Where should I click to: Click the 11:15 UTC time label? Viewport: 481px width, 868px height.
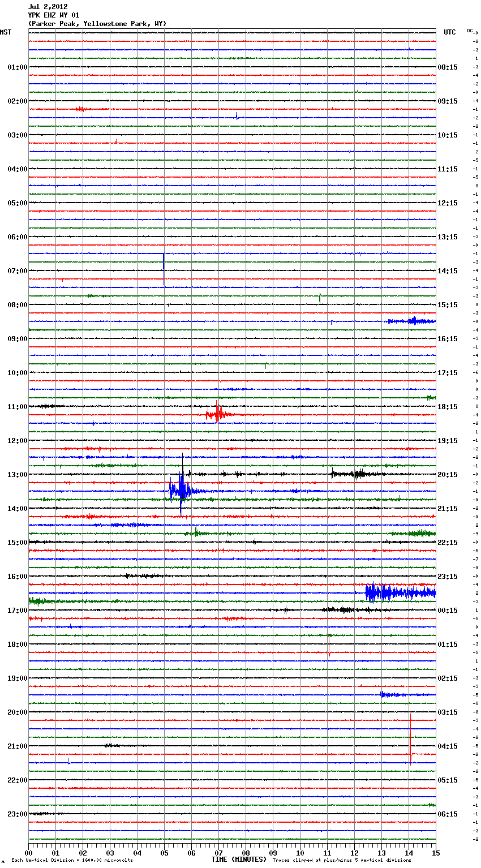click(x=448, y=169)
